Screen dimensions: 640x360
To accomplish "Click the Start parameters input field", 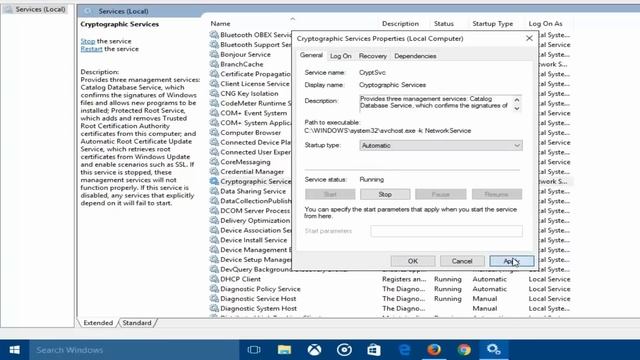I will [x=447, y=231].
